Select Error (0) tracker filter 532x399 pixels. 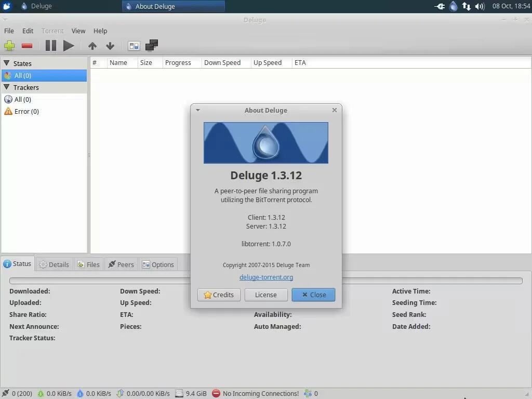44,111
